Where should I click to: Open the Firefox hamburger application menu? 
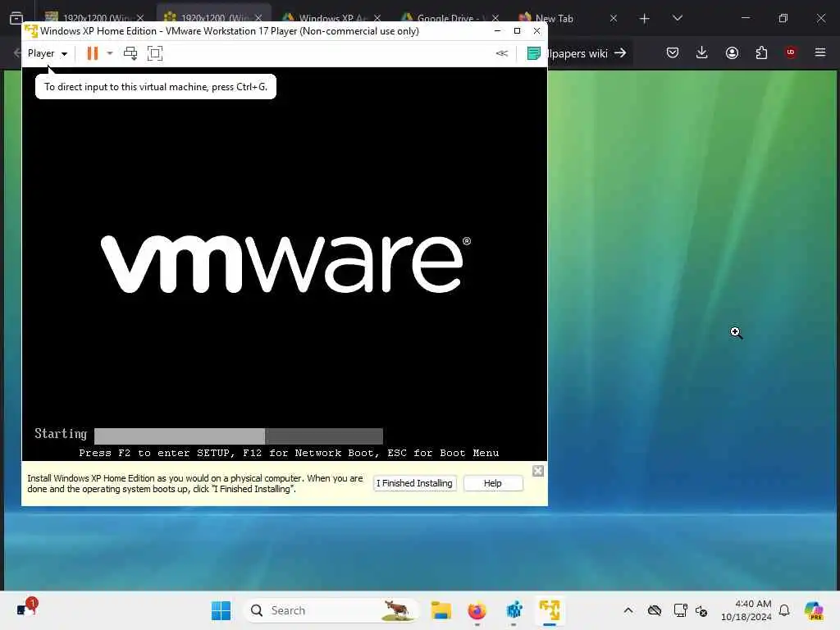click(820, 52)
